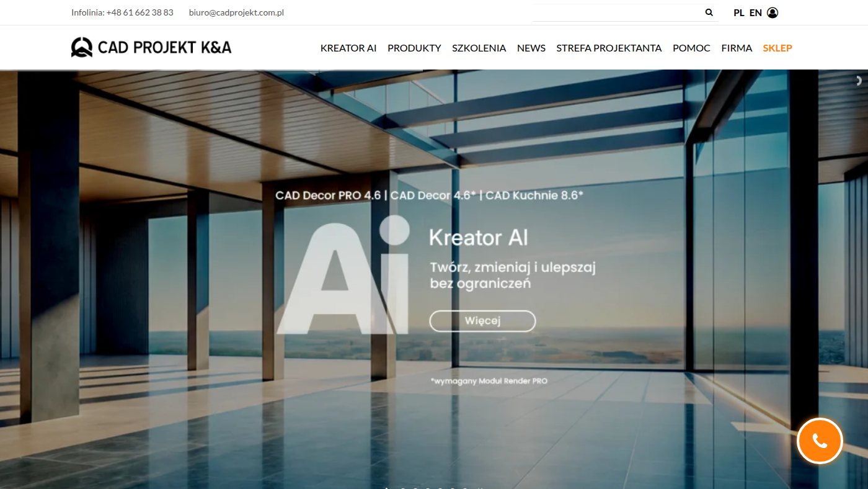868x489 pixels.
Task: Open the STREFA PROJEKTANTA menu
Action: click(609, 48)
